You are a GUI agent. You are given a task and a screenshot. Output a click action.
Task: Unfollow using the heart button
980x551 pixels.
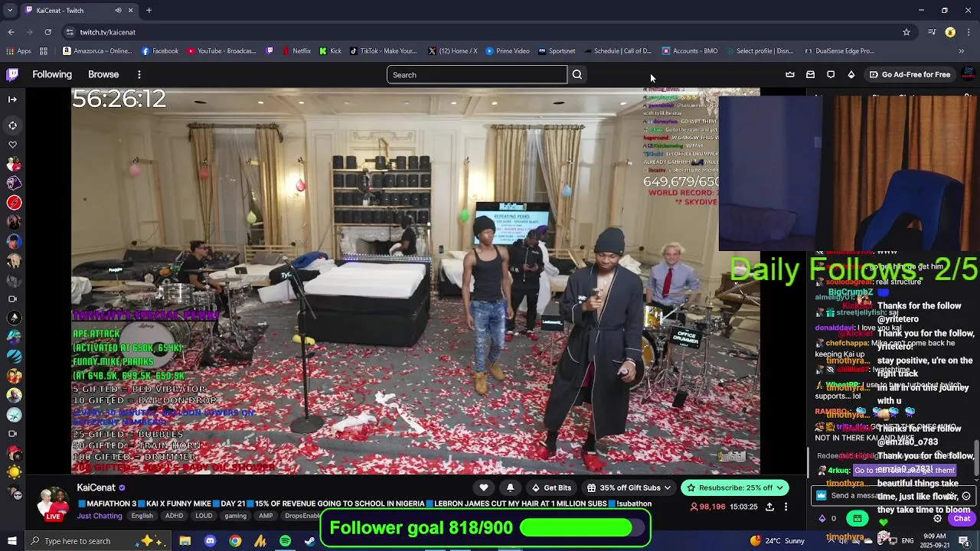(x=483, y=487)
